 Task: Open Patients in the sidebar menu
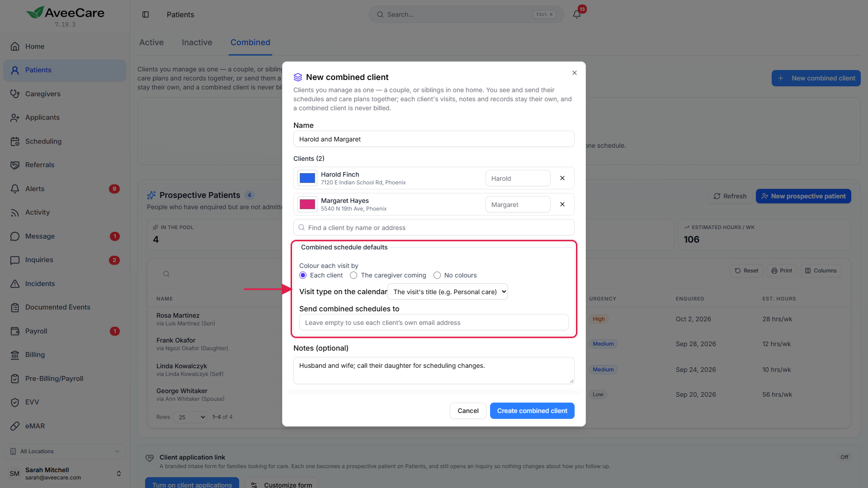click(65, 70)
